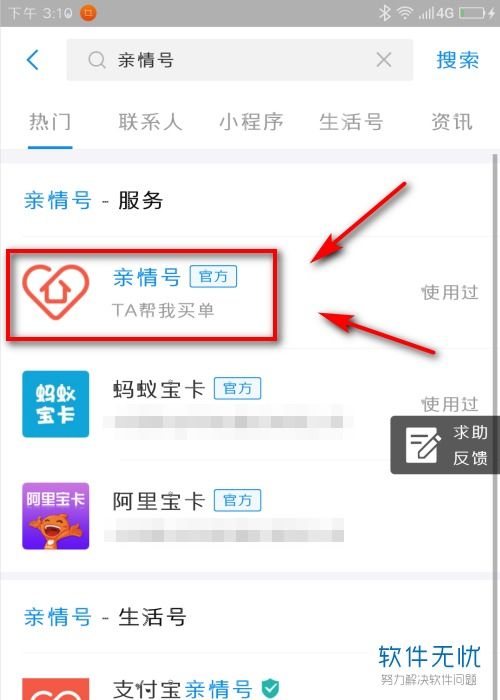The width and height of the screenshot is (500, 700).
Task: Switch to the 联系人 tab
Action: click(x=150, y=122)
